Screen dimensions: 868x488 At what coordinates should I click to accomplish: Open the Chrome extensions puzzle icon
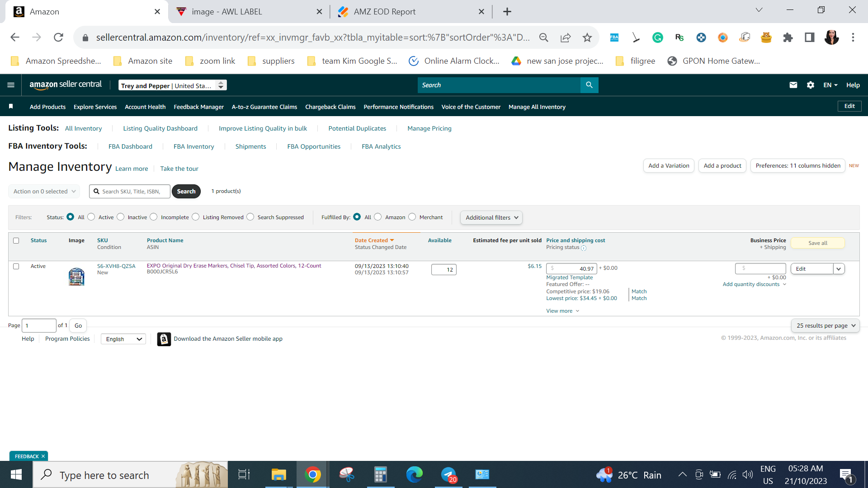pos(788,38)
